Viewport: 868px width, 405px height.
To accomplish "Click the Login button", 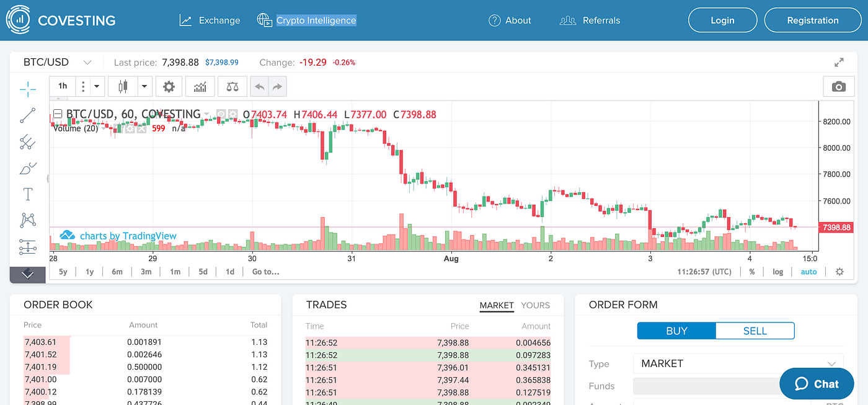I will (722, 20).
